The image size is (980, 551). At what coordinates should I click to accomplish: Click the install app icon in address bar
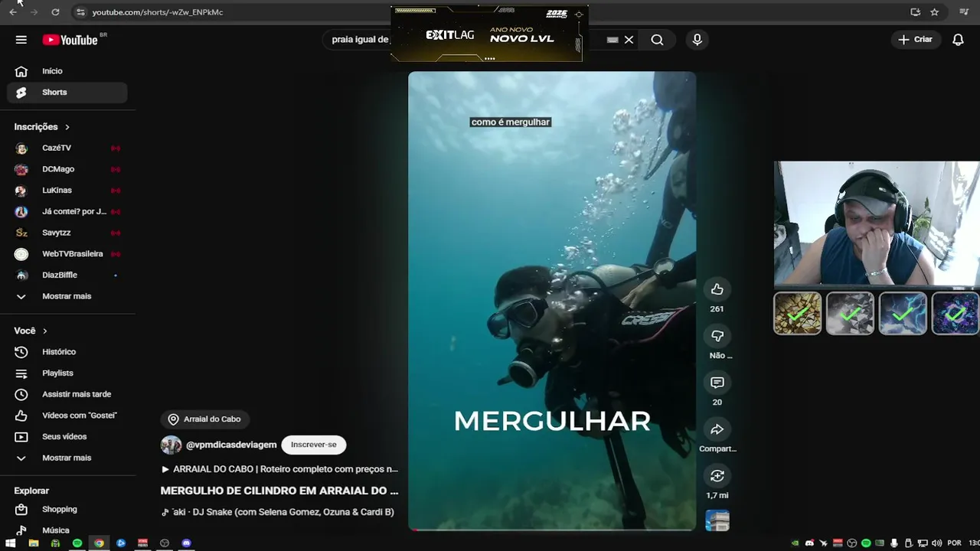point(915,12)
